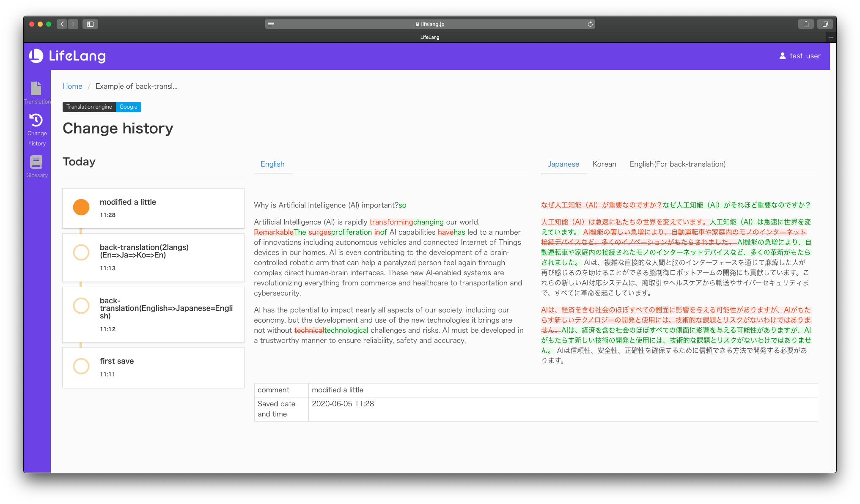Go back in browser history

tap(62, 24)
